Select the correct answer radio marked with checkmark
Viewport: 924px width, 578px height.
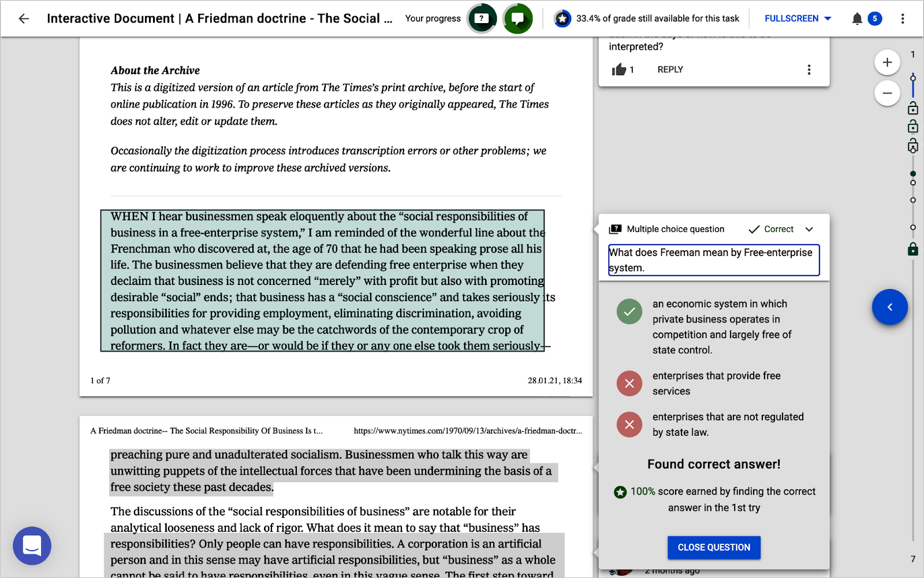[x=629, y=311]
